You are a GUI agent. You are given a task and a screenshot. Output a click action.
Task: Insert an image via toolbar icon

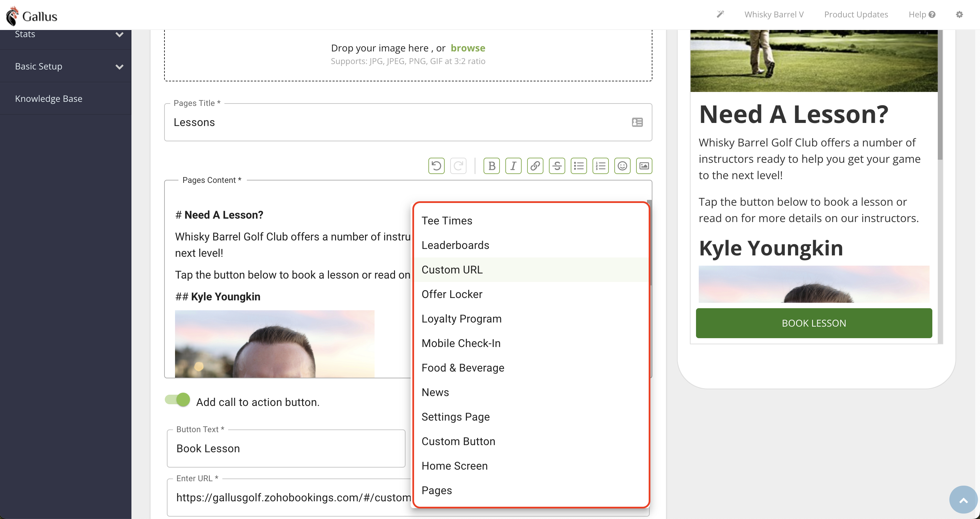[644, 166]
